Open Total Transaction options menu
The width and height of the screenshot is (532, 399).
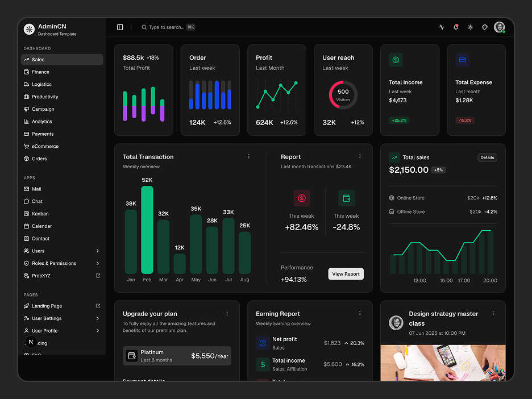[x=249, y=156]
